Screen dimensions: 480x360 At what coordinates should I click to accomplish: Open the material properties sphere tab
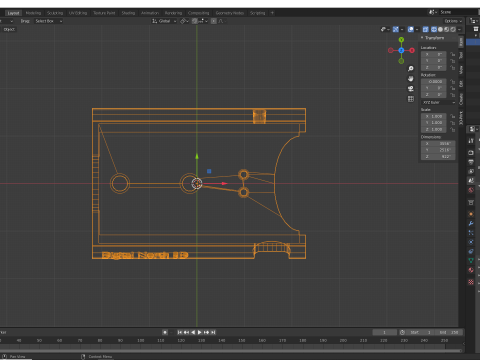(x=471, y=270)
